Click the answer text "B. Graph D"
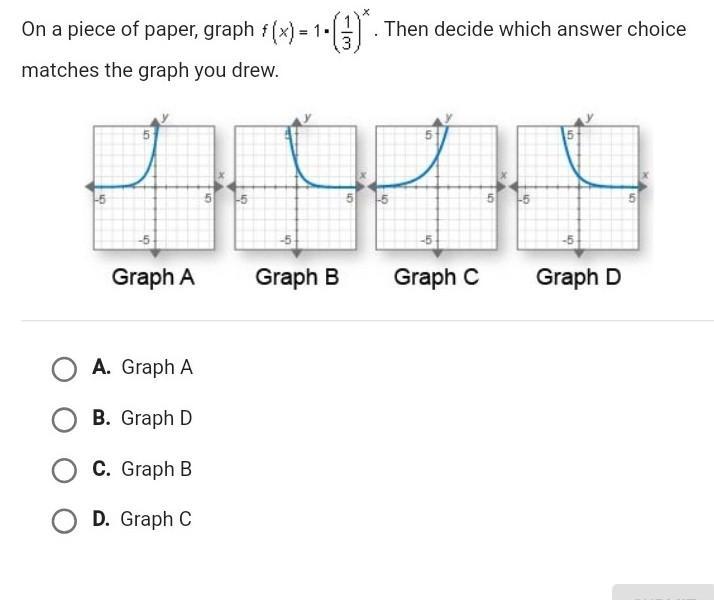 point(142,419)
